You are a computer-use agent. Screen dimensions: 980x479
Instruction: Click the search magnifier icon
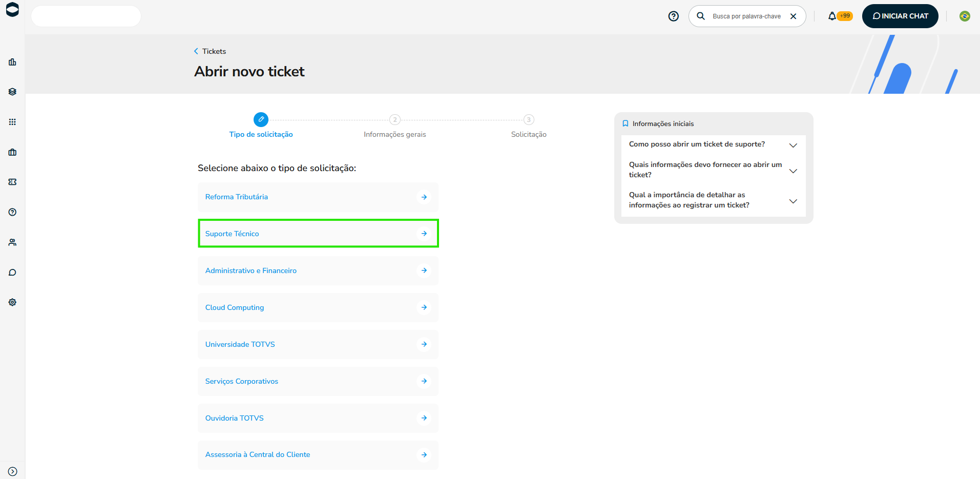(x=701, y=16)
